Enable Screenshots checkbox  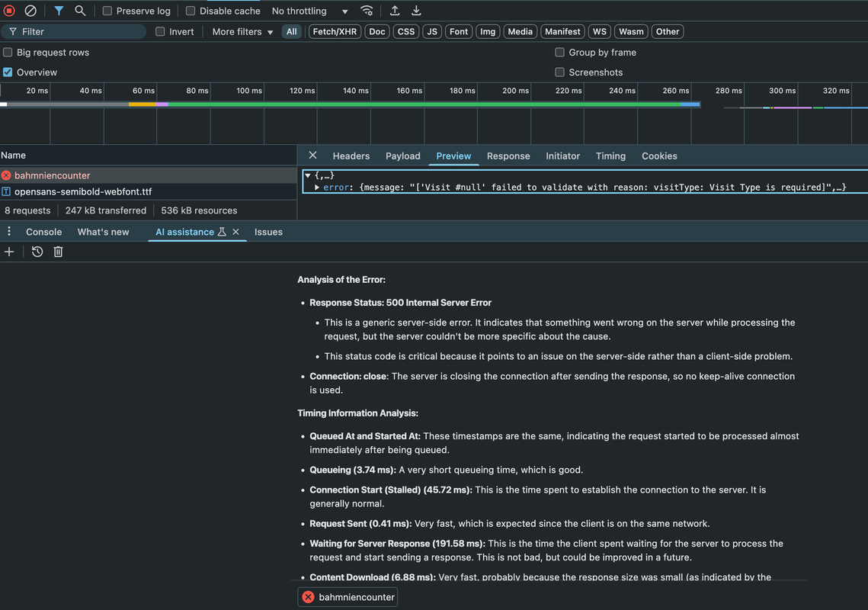tap(559, 72)
